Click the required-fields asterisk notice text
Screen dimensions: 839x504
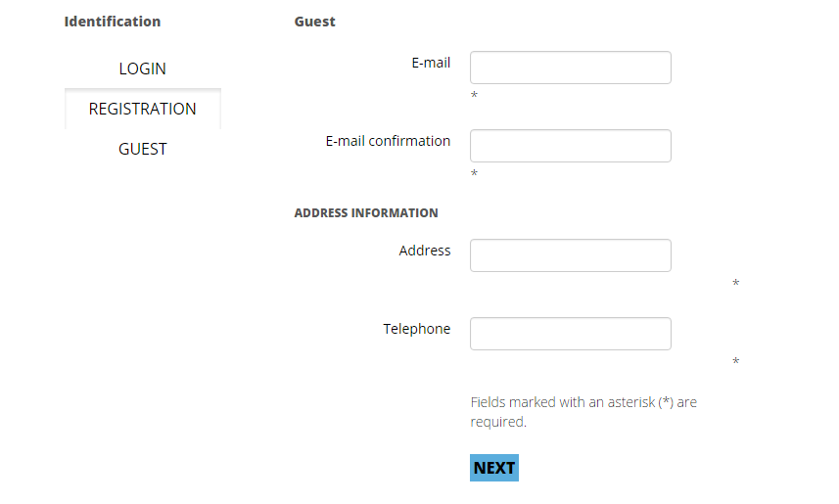[x=583, y=412]
